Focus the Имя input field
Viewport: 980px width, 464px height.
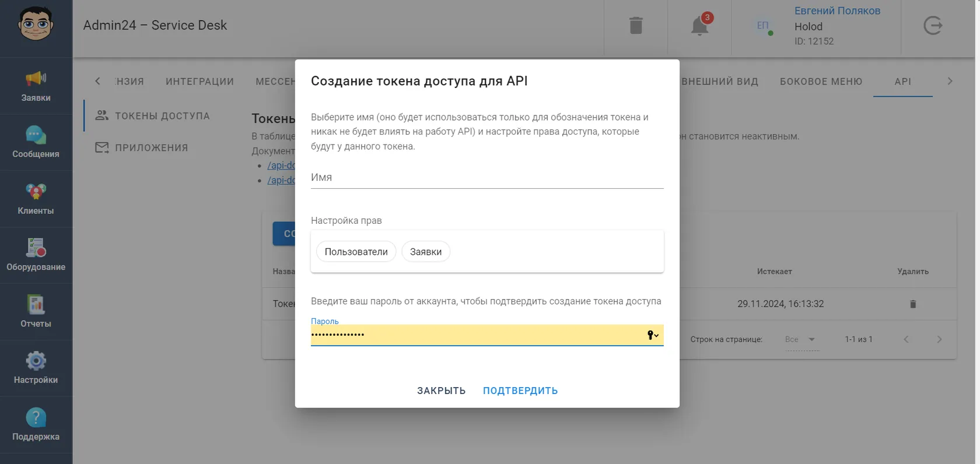tap(487, 178)
